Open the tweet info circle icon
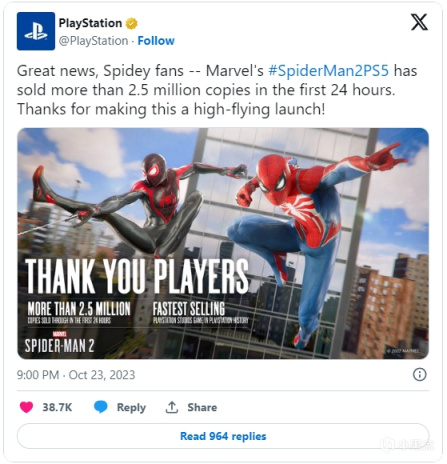The width and height of the screenshot is (447, 464). pos(419,375)
